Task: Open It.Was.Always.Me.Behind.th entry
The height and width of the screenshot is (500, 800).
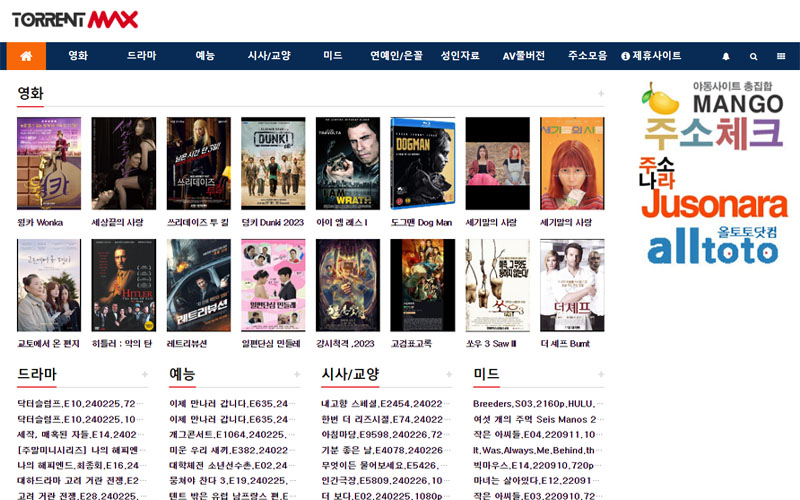Action: 538,450
